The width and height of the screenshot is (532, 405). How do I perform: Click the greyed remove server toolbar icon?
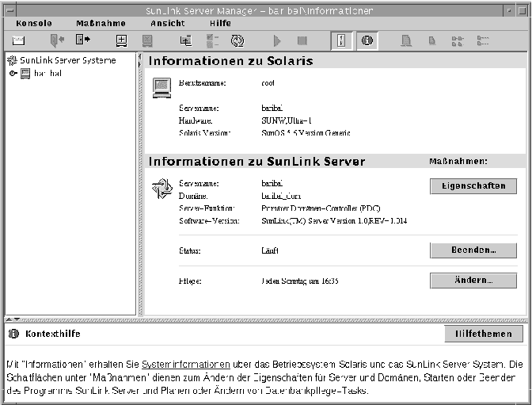(147, 40)
